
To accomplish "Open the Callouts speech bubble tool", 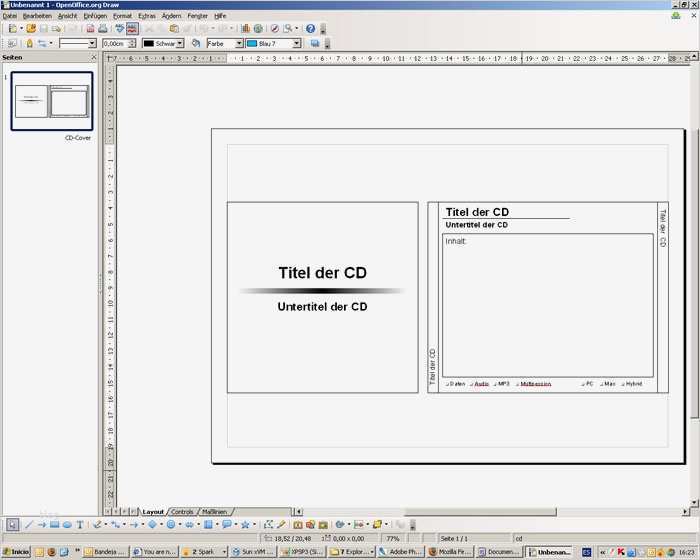I will point(227,525).
